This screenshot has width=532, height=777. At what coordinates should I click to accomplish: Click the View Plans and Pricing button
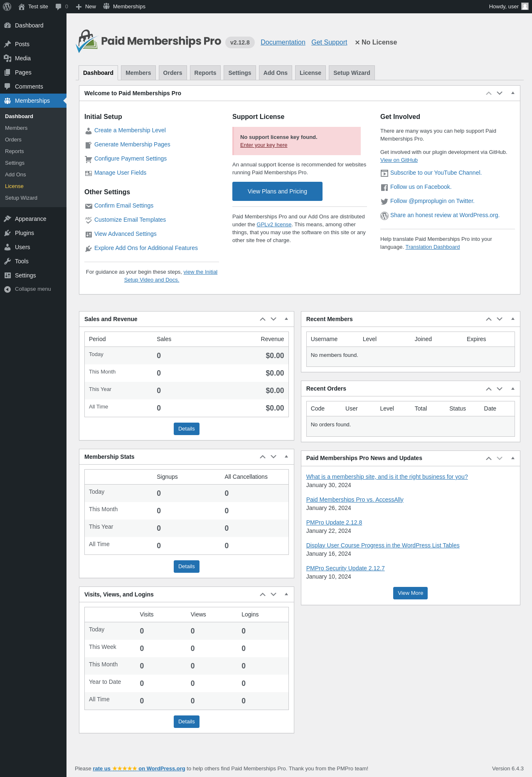pos(277,191)
